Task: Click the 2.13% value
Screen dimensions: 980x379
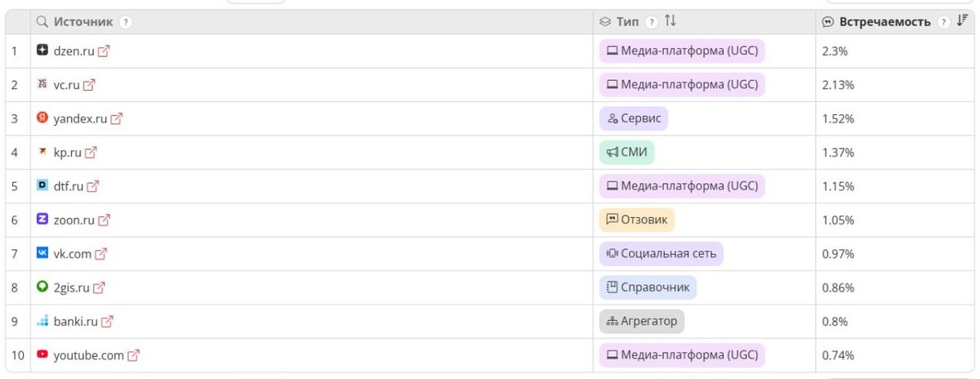Action: coord(838,84)
